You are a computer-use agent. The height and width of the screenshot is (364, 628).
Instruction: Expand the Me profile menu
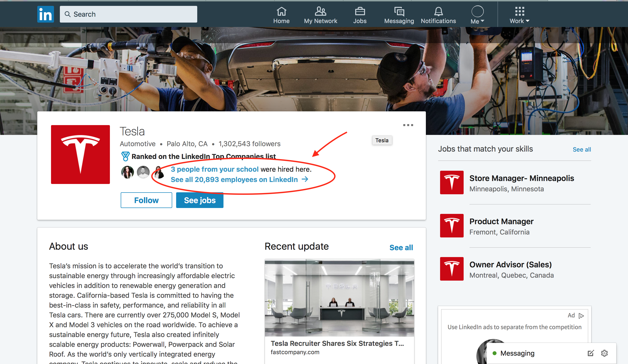click(477, 15)
